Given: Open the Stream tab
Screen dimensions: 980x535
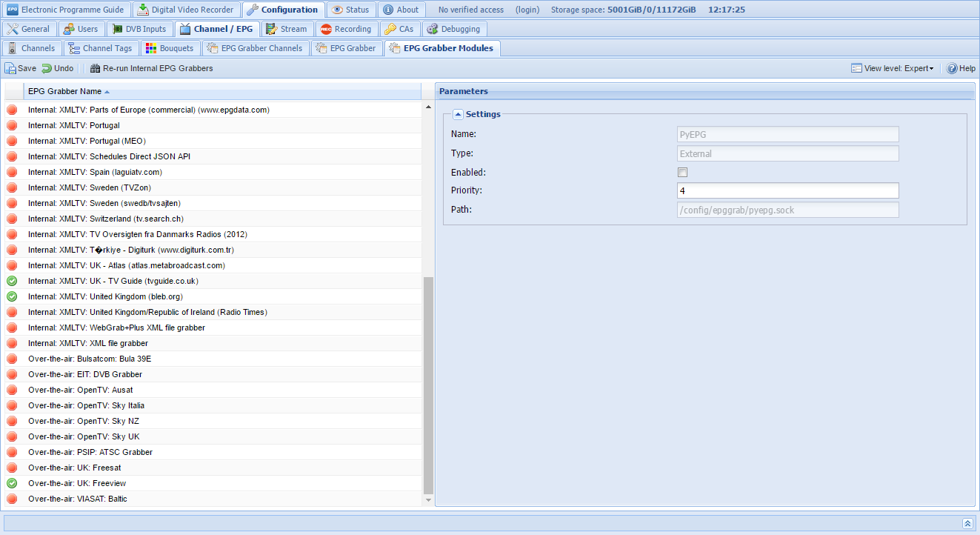Looking at the screenshot, I should [x=287, y=29].
